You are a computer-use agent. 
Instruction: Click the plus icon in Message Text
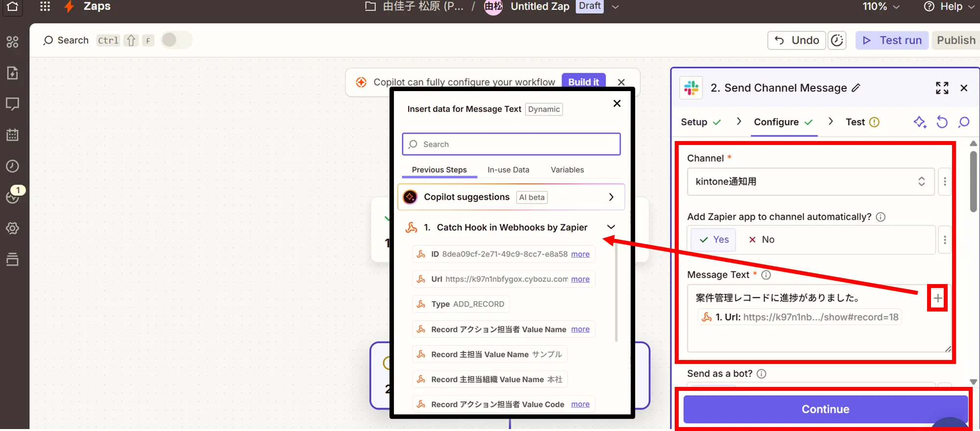point(937,298)
